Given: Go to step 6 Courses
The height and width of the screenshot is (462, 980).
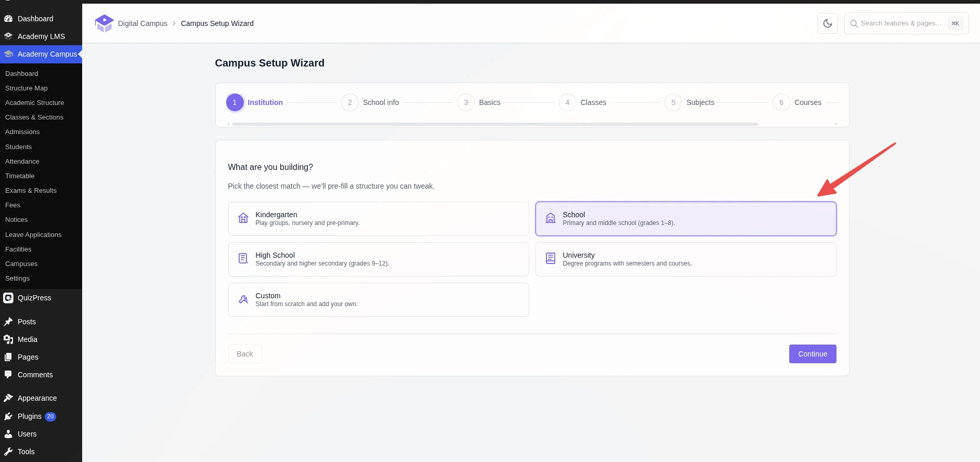Looking at the screenshot, I should pos(797,102).
